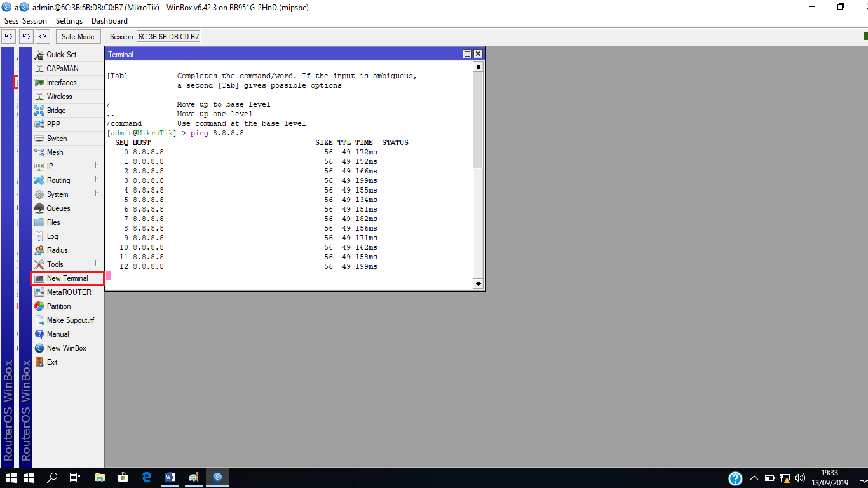Maximize the Terminal sub-window
This screenshot has width=868, height=488.
click(x=467, y=54)
